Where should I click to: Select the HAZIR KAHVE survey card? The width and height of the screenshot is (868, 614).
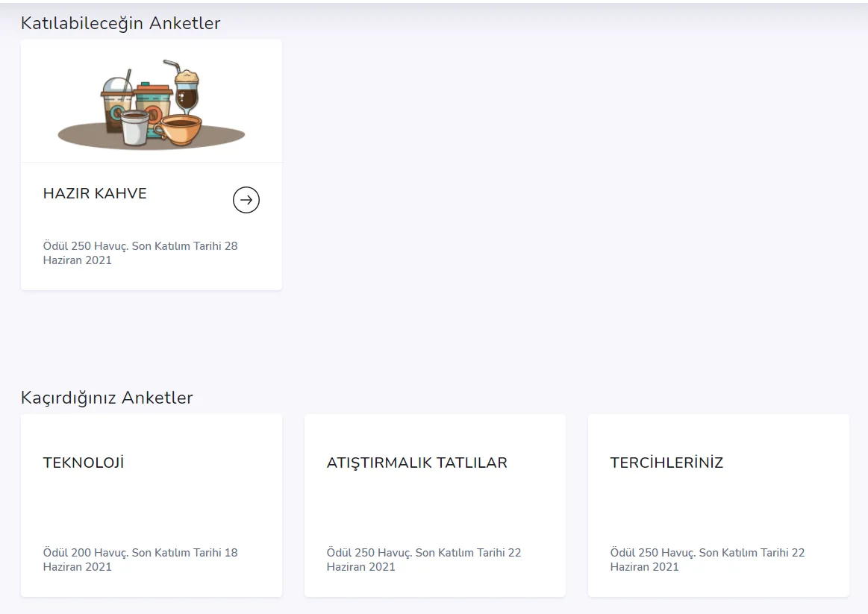point(151,164)
